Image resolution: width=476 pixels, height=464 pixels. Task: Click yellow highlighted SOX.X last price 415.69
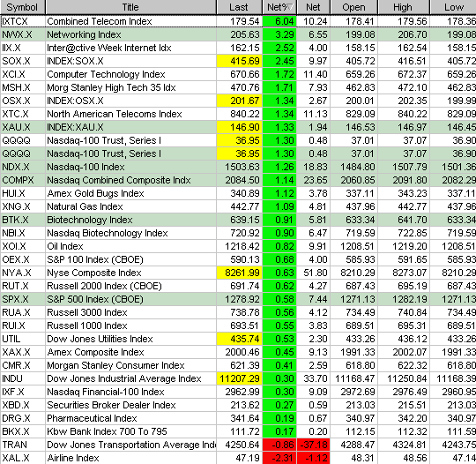pos(239,61)
